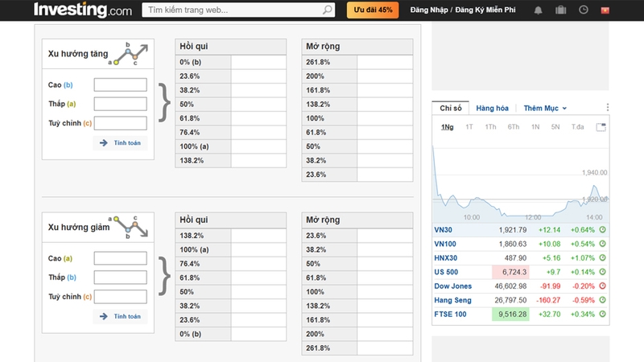Click the HNX30 percent +1.07%

click(583, 258)
